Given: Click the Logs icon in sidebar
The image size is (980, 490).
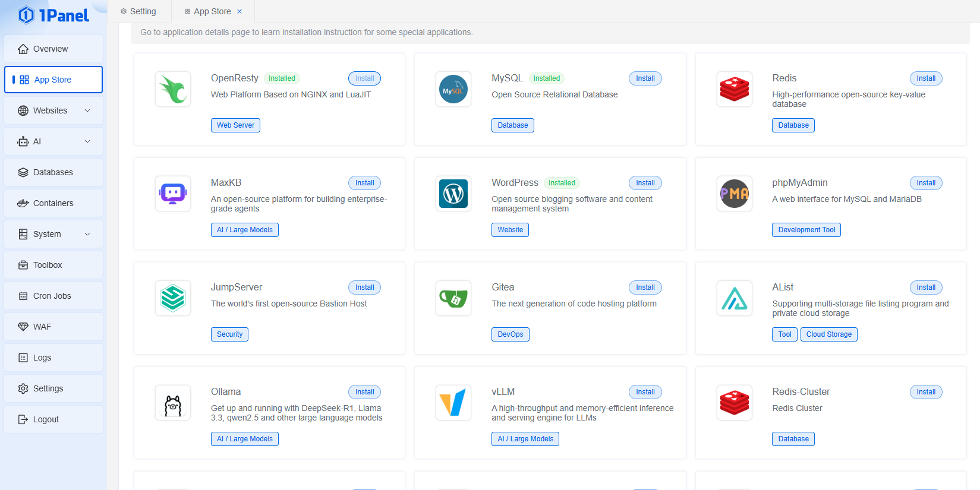Looking at the screenshot, I should [23, 358].
